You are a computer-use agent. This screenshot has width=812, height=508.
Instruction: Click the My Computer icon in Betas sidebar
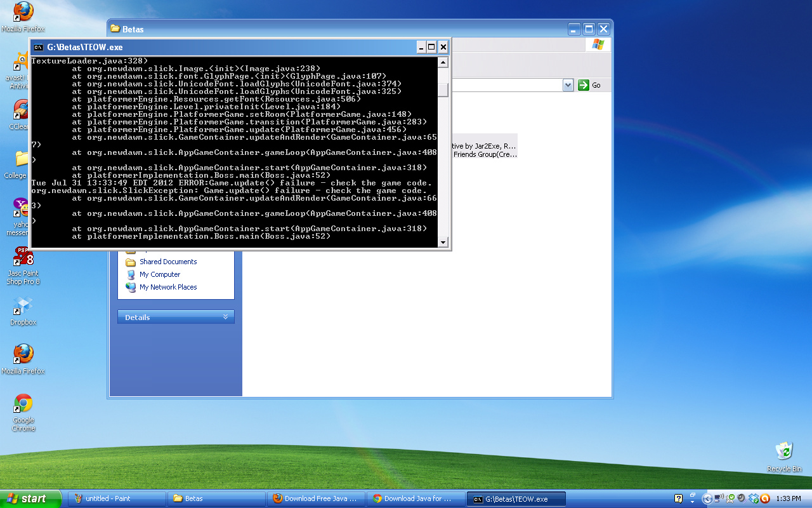coord(131,274)
